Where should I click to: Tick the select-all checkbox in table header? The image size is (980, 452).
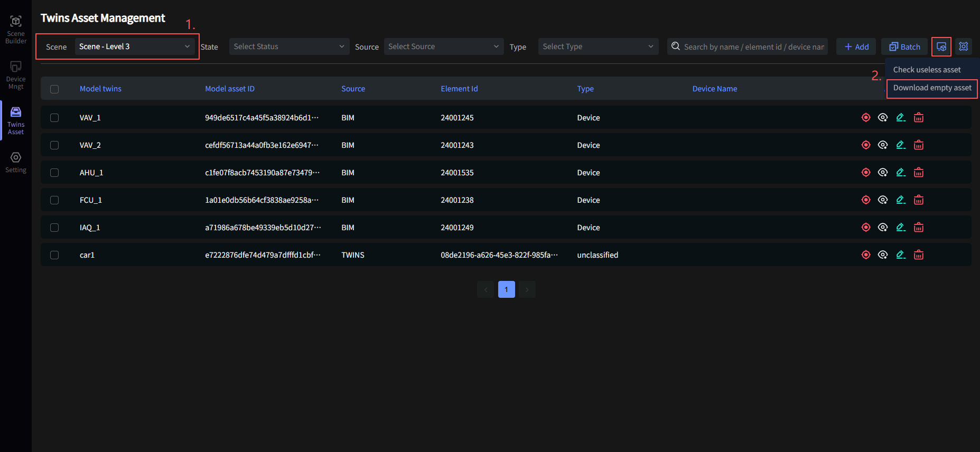(x=54, y=89)
